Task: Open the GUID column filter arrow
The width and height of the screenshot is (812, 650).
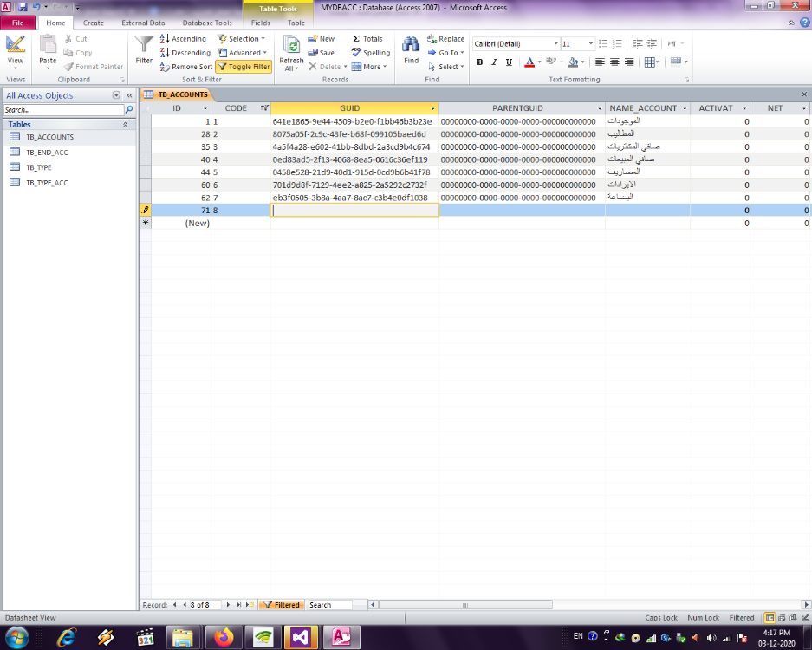Action: coord(433,108)
